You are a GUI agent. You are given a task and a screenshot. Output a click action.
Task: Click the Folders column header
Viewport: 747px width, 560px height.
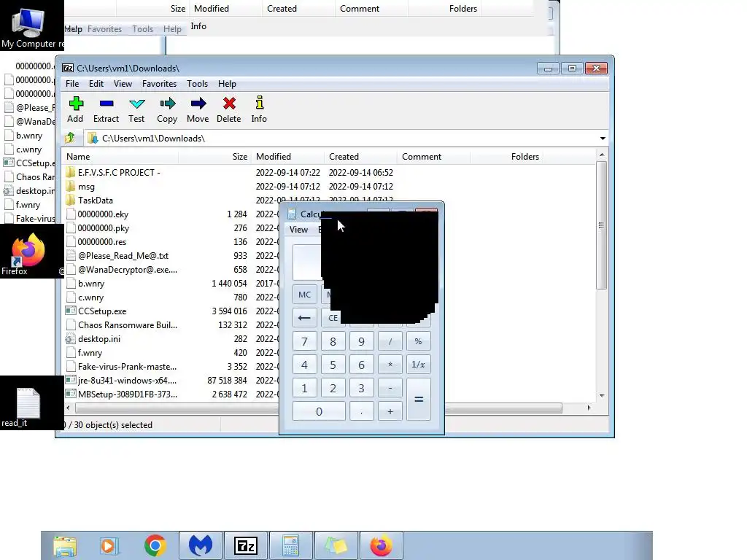click(x=506, y=157)
